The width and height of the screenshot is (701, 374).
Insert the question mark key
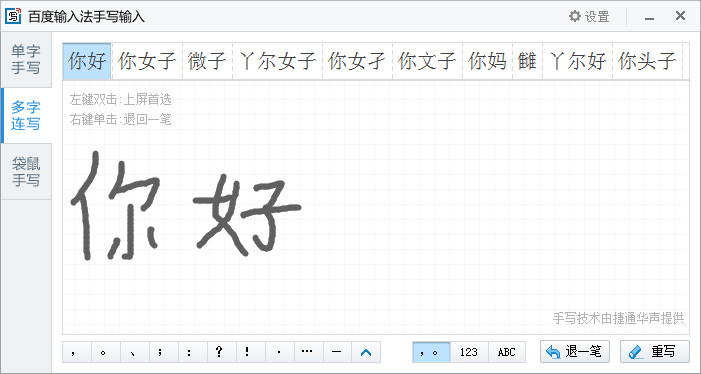coord(221,352)
